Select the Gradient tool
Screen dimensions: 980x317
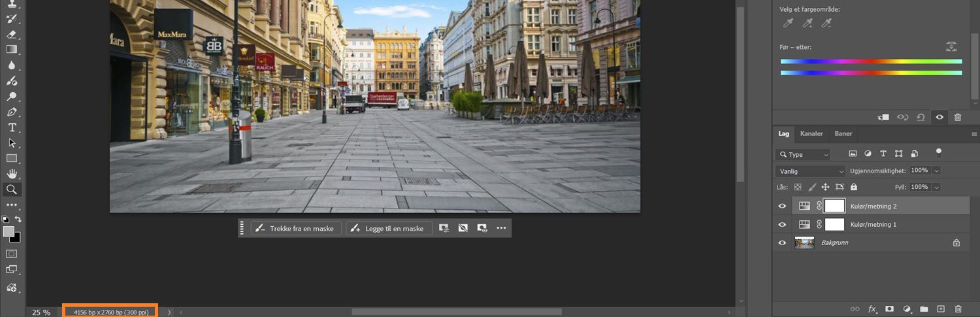pyautogui.click(x=12, y=50)
